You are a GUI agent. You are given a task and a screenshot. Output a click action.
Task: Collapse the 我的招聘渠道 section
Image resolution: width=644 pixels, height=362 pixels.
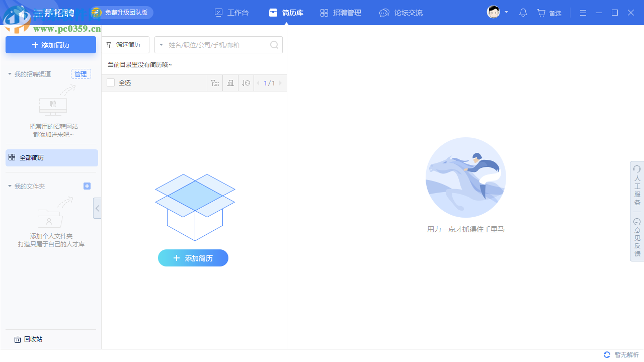(9, 73)
